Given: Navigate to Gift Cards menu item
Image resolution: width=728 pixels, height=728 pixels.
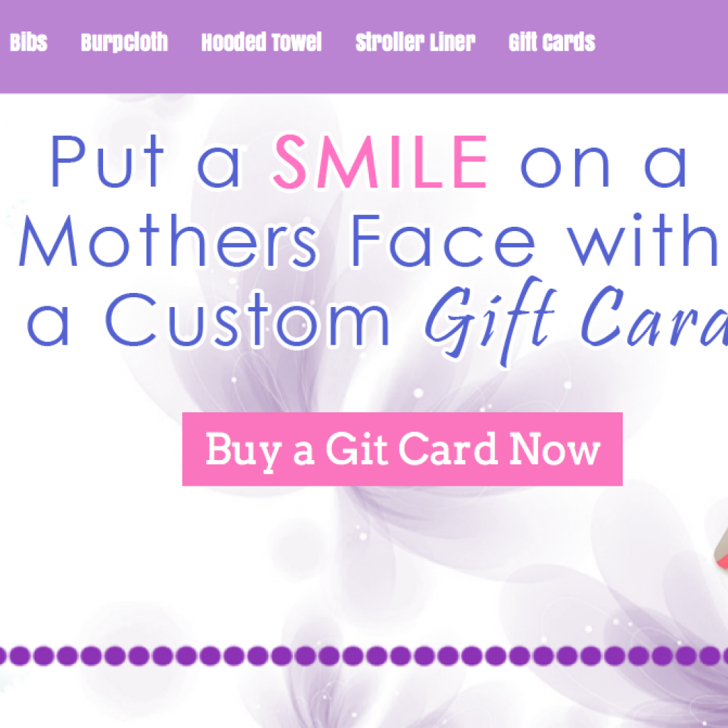Looking at the screenshot, I should click(x=552, y=42).
